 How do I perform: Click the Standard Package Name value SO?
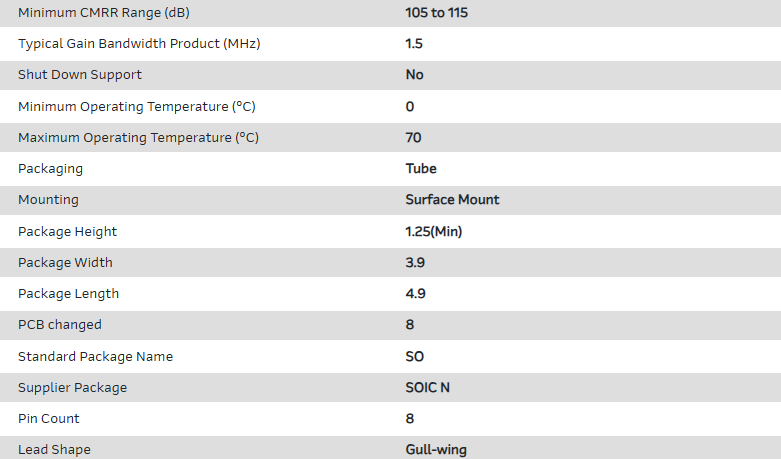tap(415, 356)
